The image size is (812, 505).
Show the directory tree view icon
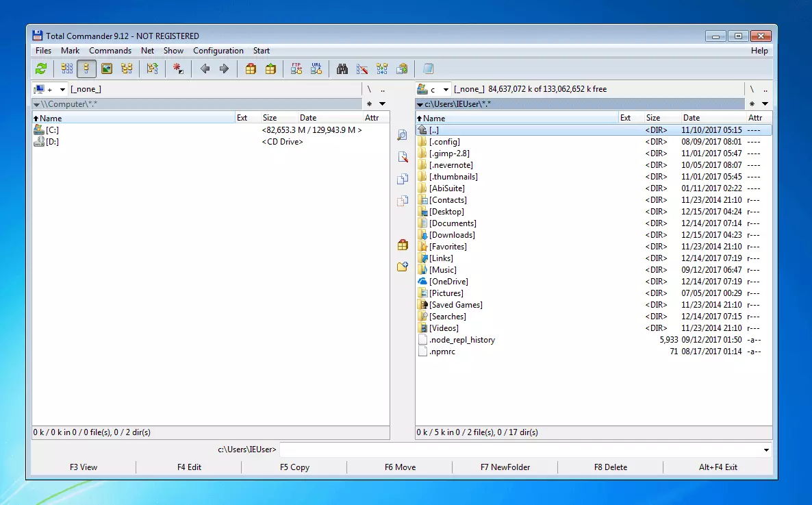[x=127, y=69]
